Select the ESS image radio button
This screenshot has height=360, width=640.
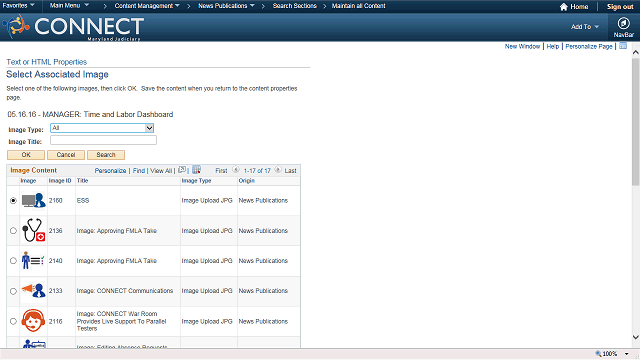pyautogui.click(x=13, y=201)
